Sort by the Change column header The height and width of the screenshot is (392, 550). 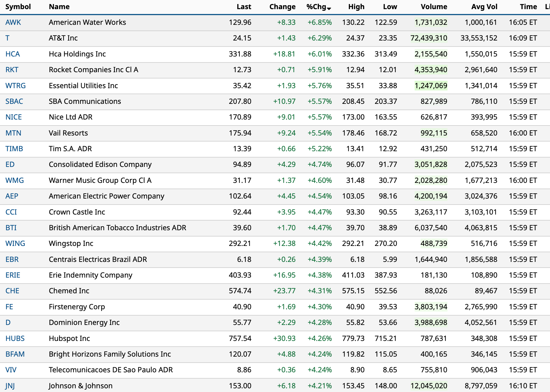pos(282,7)
